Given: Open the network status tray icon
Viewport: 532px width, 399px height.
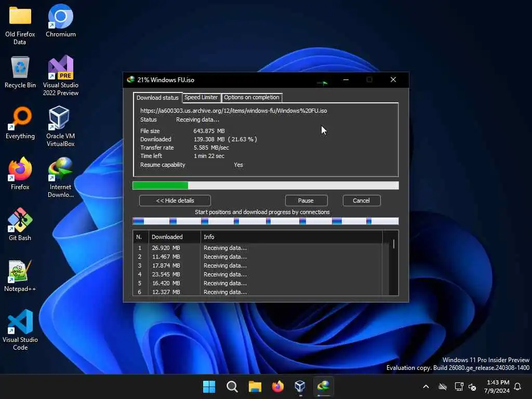Looking at the screenshot, I should click(x=459, y=387).
